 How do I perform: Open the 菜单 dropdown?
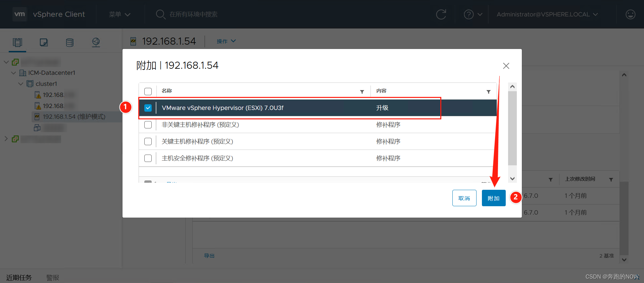pyautogui.click(x=119, y=14)
